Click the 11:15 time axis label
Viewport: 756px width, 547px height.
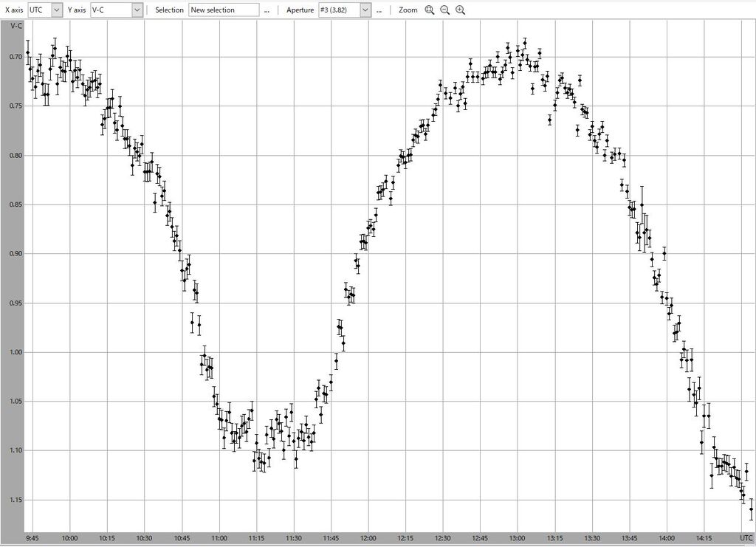click(256, 538)
